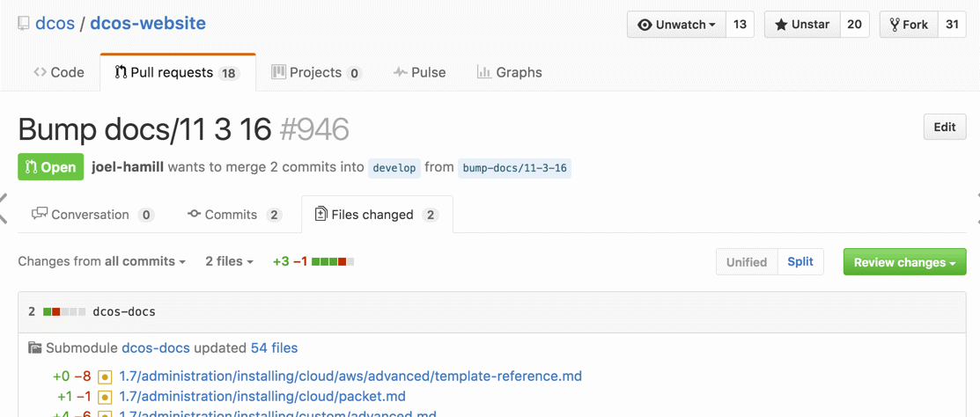Click the repository book icon beside dcos

(23, 24)
